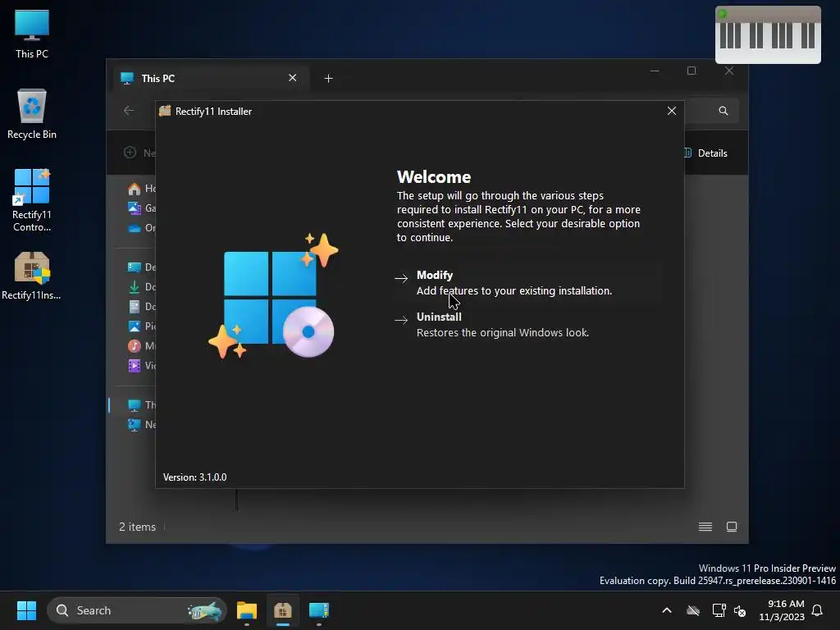Select Documents folder in File Explorer sidebar
The height and width of the screenshot is (630, 840).
tap(141, 307)
